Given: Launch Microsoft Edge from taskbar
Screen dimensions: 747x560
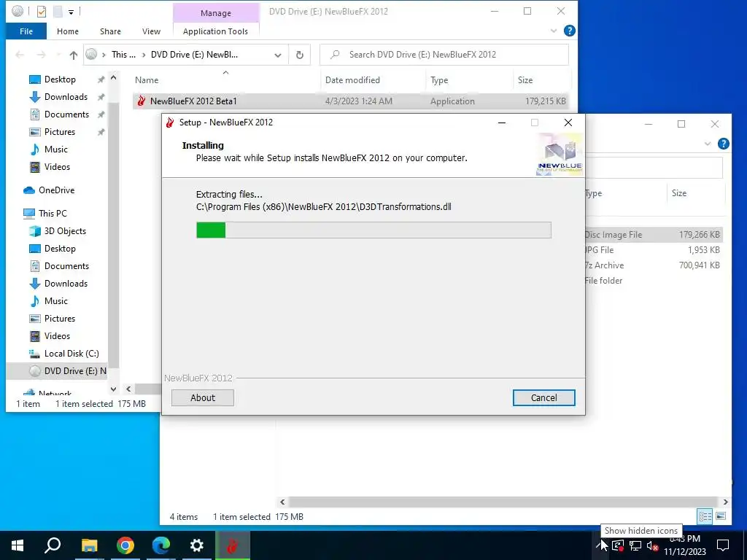Looking at the screenshot, I should (161, 545).
